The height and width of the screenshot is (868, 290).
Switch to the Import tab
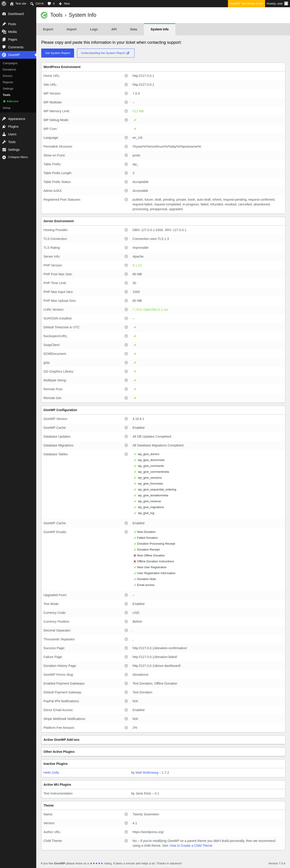(x=72, y=29)
